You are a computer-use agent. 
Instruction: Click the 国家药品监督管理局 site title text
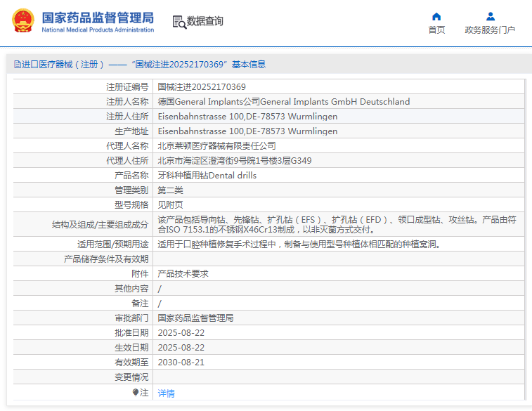tap(97, 18)
